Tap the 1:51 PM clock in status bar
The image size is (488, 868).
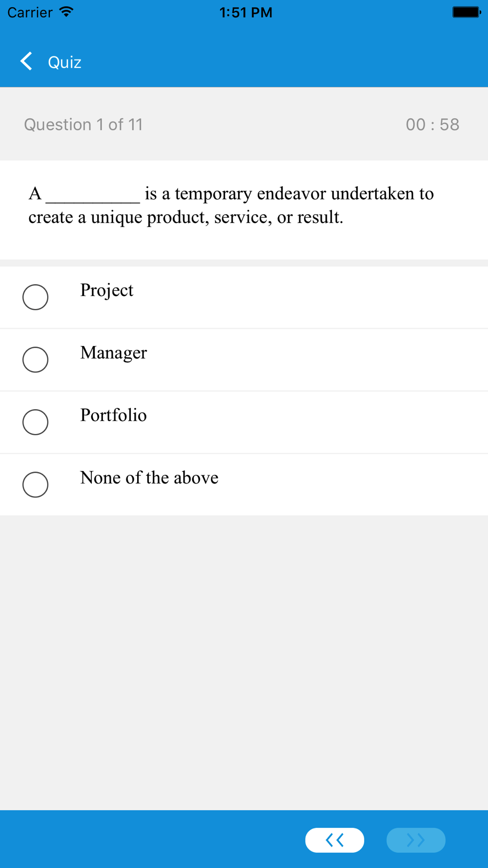(246, 12)
